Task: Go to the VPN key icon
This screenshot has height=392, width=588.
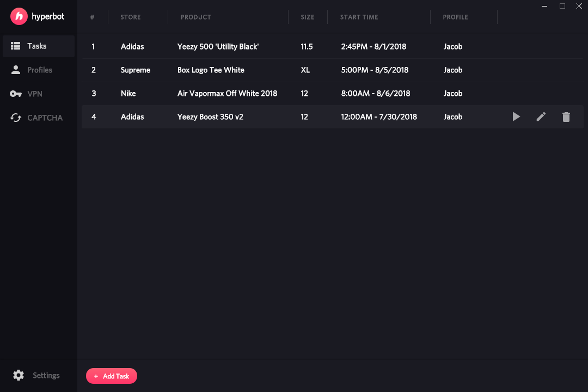Action: pos(15,94)
